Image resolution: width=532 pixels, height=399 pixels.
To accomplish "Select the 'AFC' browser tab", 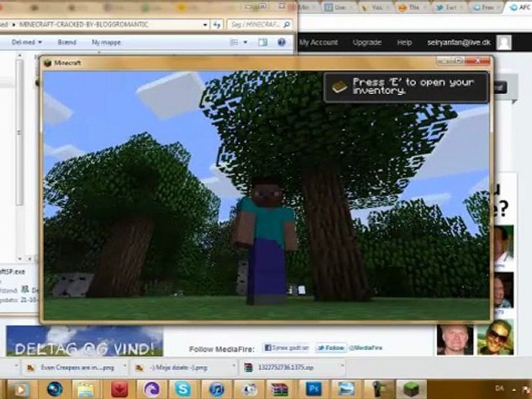I will (x=520, y=7).
